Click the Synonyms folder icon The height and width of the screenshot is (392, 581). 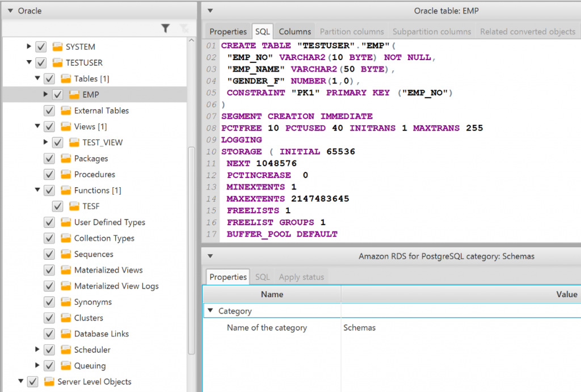[x=66, y=302]
